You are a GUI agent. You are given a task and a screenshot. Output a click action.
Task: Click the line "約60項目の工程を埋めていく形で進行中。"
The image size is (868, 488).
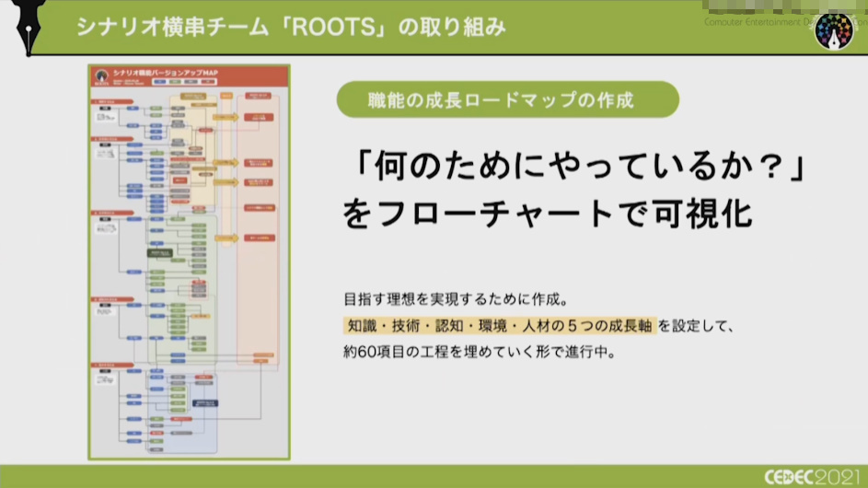coord(478,352)
